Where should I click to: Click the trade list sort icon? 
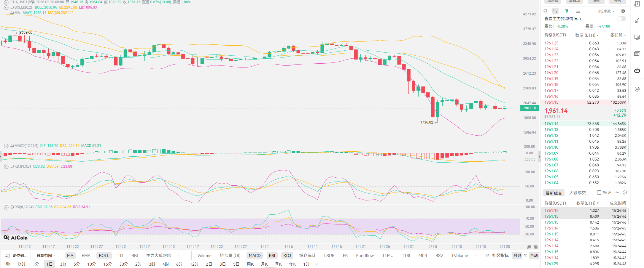pos(617,192)
